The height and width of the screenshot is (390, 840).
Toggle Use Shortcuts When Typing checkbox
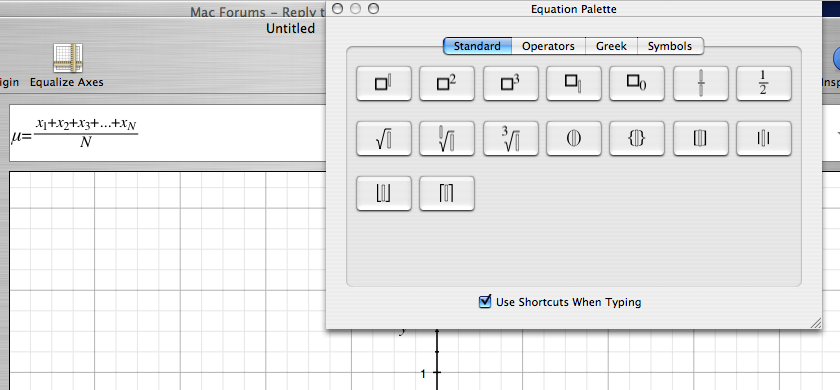[x=485, y=302]
